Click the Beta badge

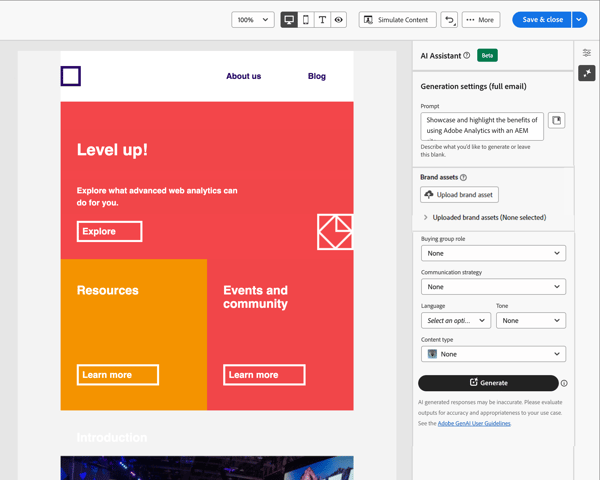point(487,56)
